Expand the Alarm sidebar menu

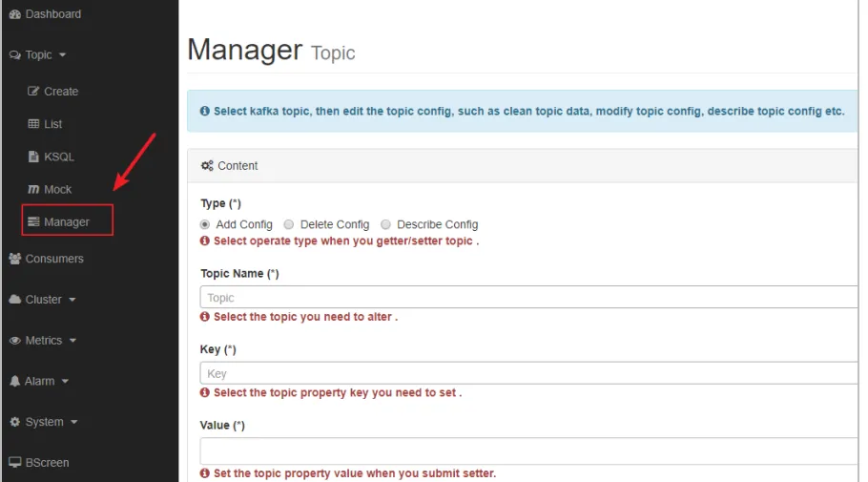(x=39, y=382)
